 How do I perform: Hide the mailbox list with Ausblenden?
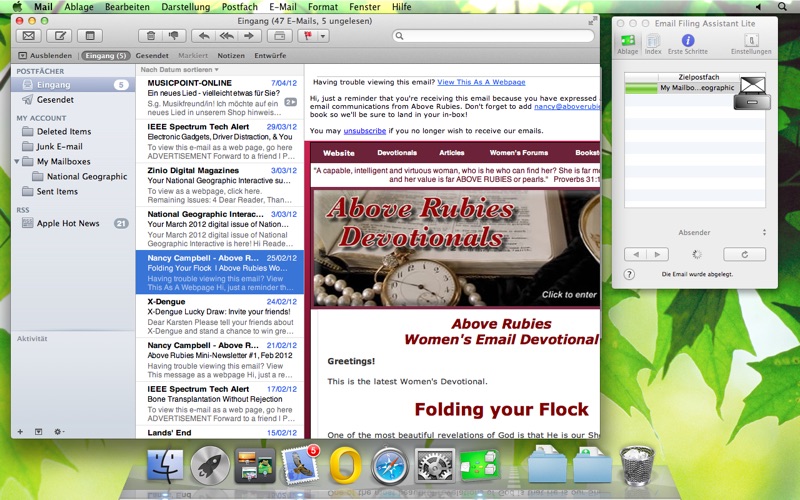(45, 56)
